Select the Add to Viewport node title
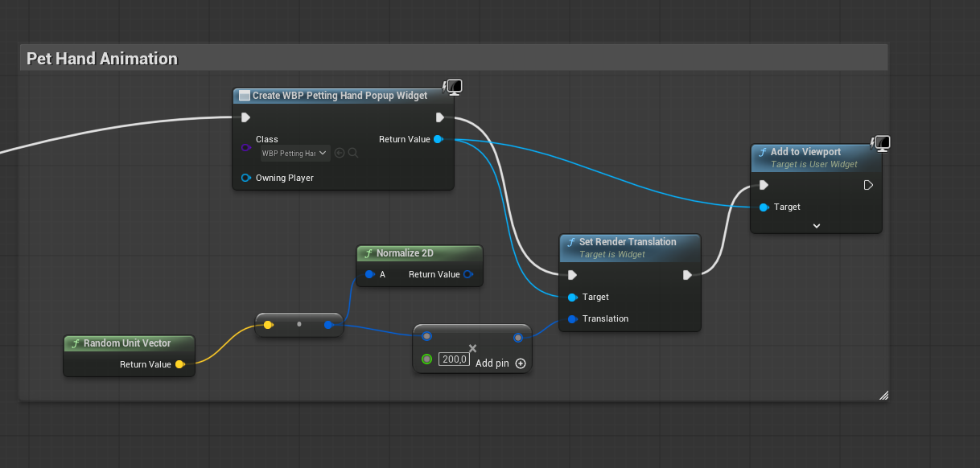 (x=805, y=151)
